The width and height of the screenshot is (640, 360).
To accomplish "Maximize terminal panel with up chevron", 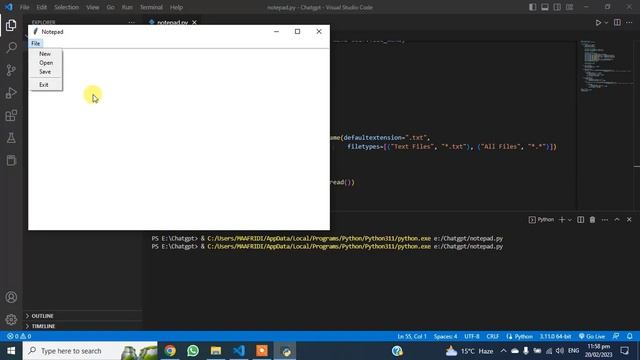I will point(617,220).
